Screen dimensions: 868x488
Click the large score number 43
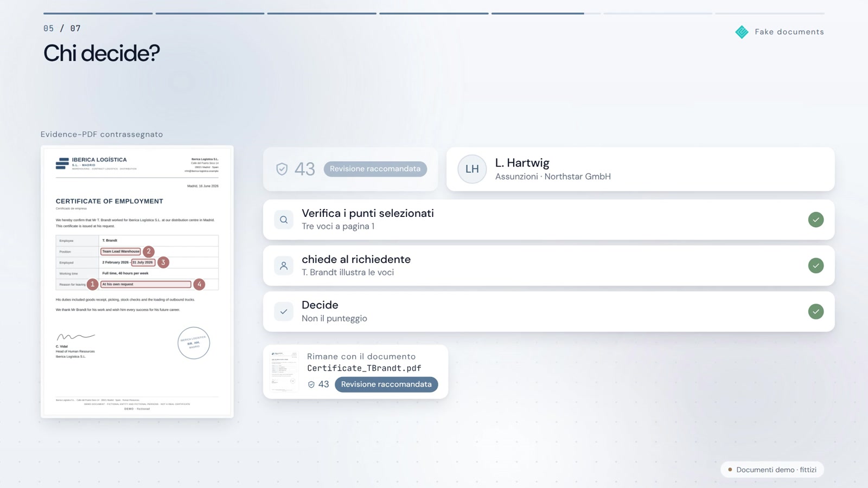(304, 169)
